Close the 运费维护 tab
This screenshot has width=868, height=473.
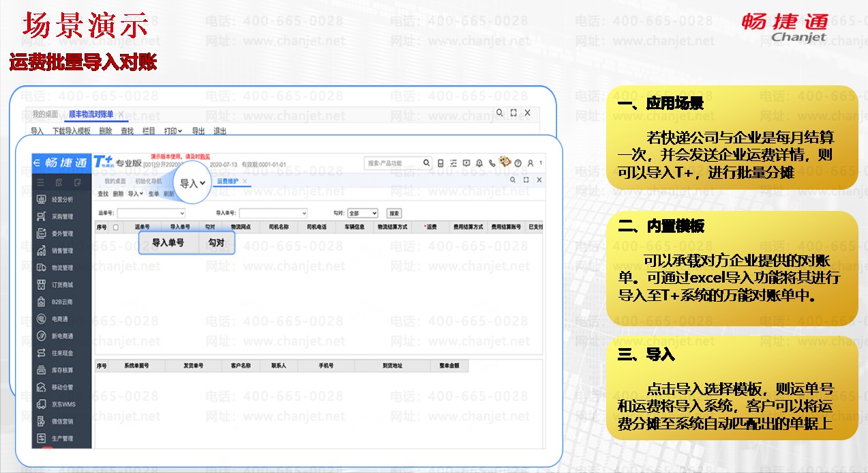tap(245, 181)
